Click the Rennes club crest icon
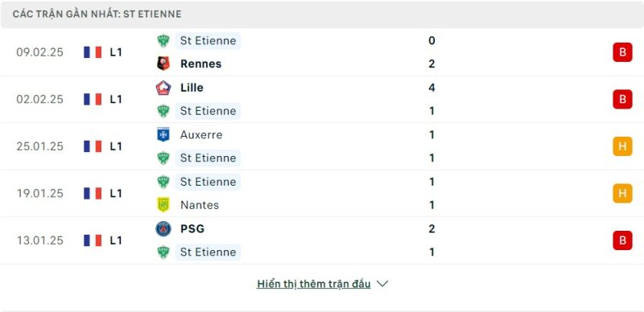The image size is (644, 312). [163, 64]
